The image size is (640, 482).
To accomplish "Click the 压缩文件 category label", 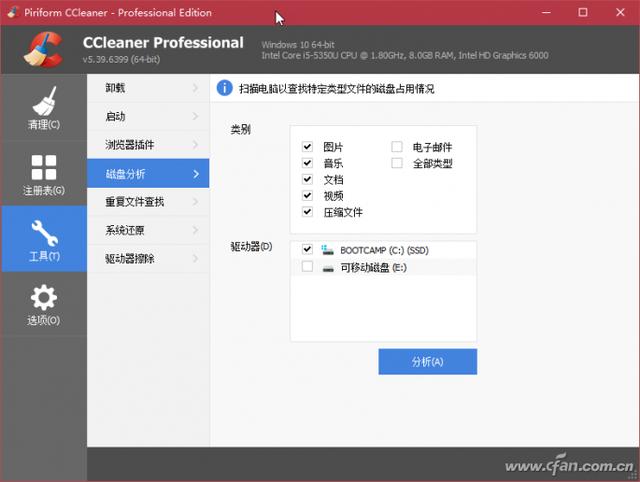I will click(343, 212).
